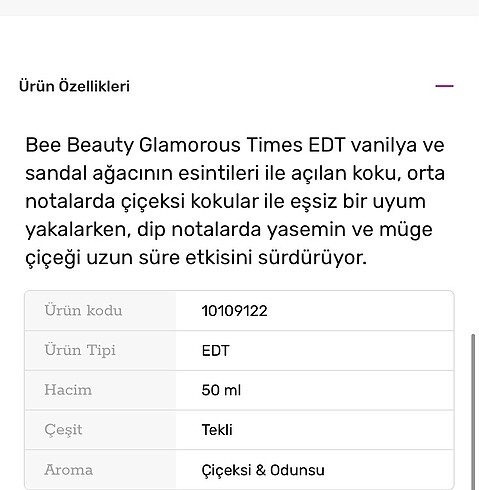
Task: Click the words 'Bee Beauty Glamorous Times EDT'
Action: point(185,145)
